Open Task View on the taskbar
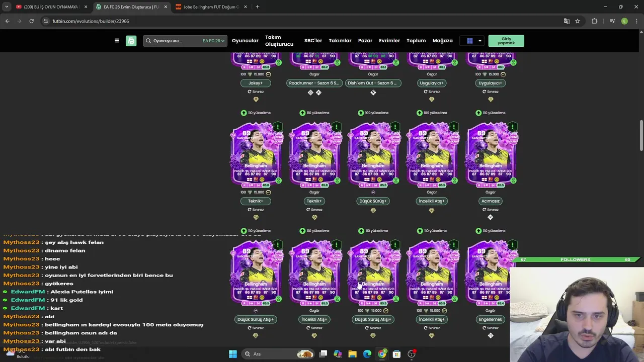Image resolution: width=644 pixels, height=362 pixels. tap(324, 354)
